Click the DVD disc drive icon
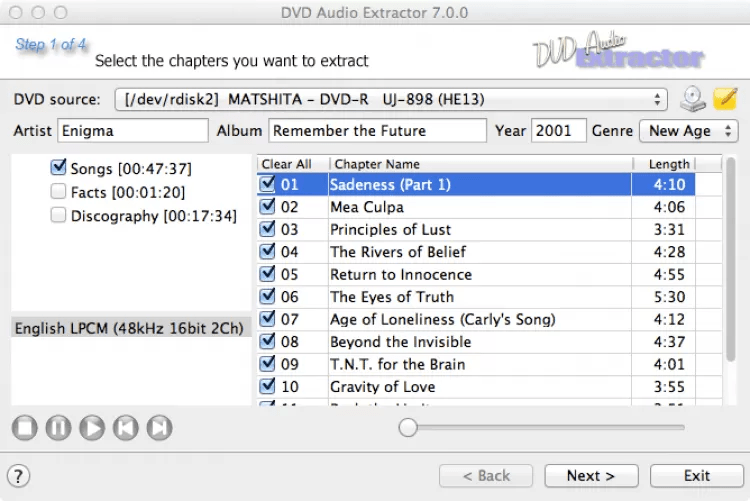The image size is (750, 501). coord(693,99)
